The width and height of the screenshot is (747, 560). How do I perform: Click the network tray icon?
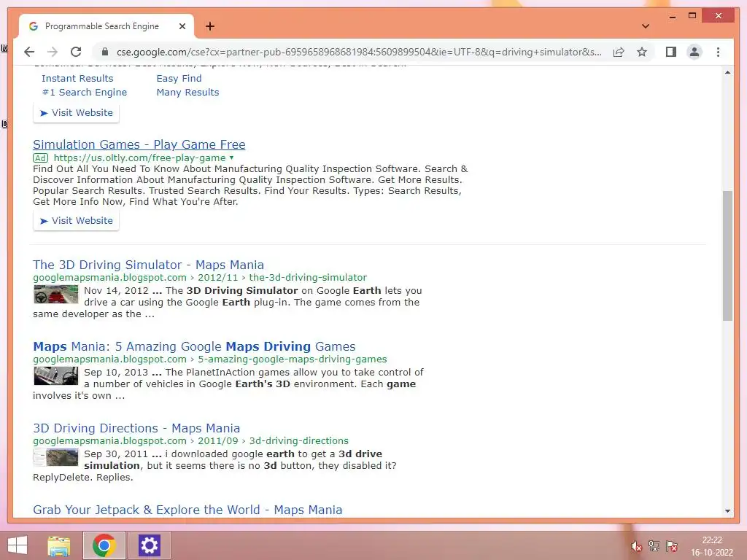click(x=654, y=545)
